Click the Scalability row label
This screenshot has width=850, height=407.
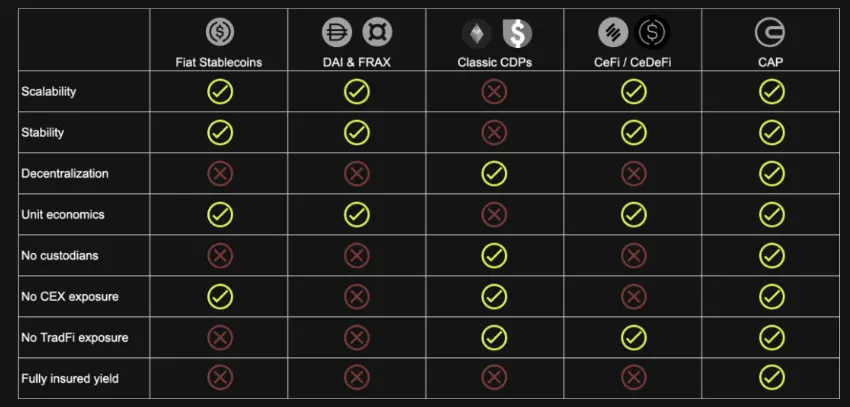(x=49, y=91)
